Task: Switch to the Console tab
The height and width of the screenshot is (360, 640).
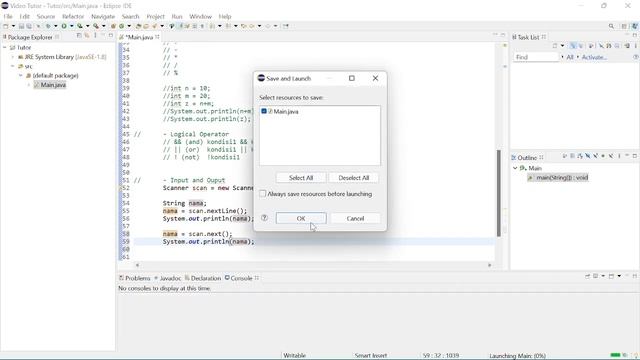Action: 242,278
